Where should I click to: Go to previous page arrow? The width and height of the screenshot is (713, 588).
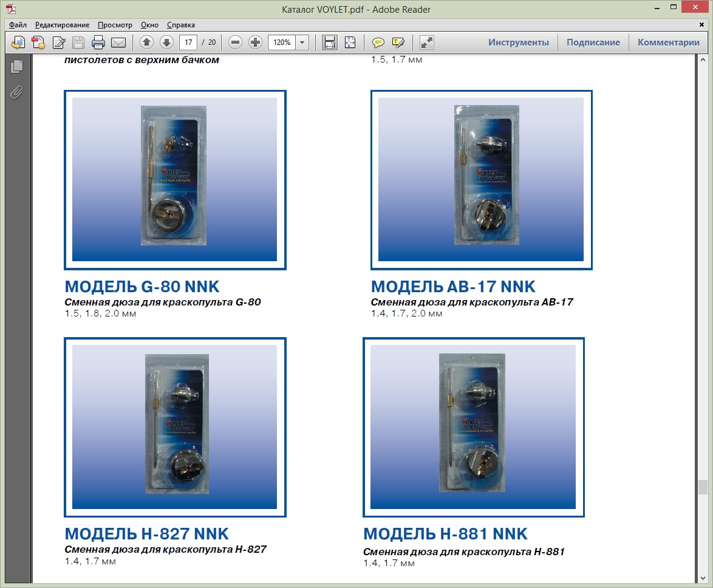tap(146, 43)
